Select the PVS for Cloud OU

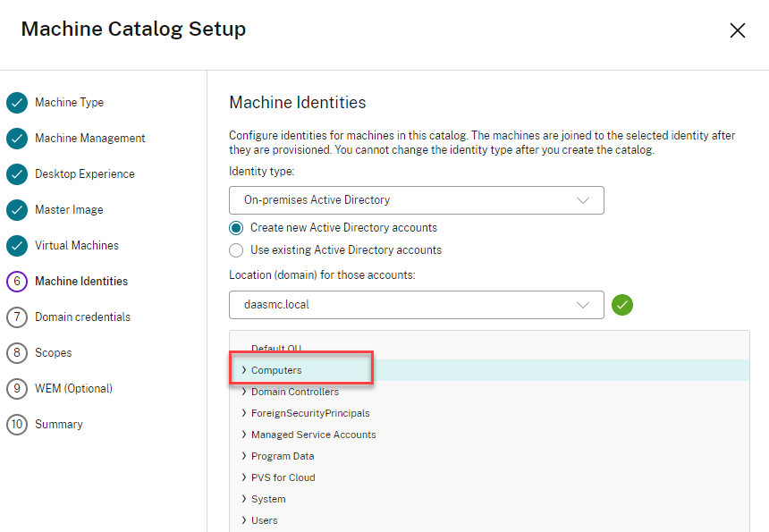tap(283, 477)
